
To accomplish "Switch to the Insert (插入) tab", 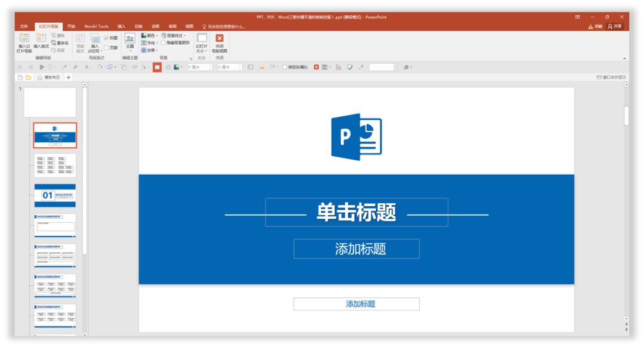I will click(122, 26).
